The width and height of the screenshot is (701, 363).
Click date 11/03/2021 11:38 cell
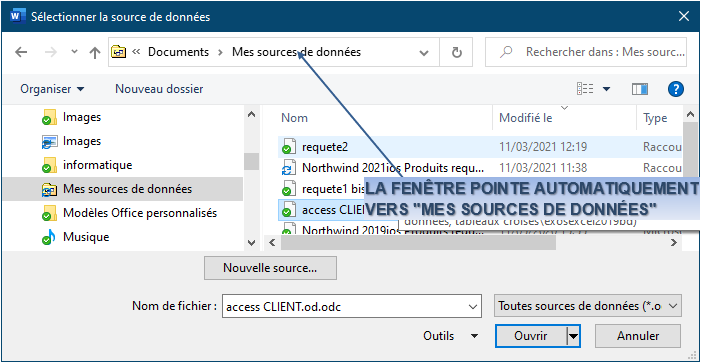coord(543,168)
